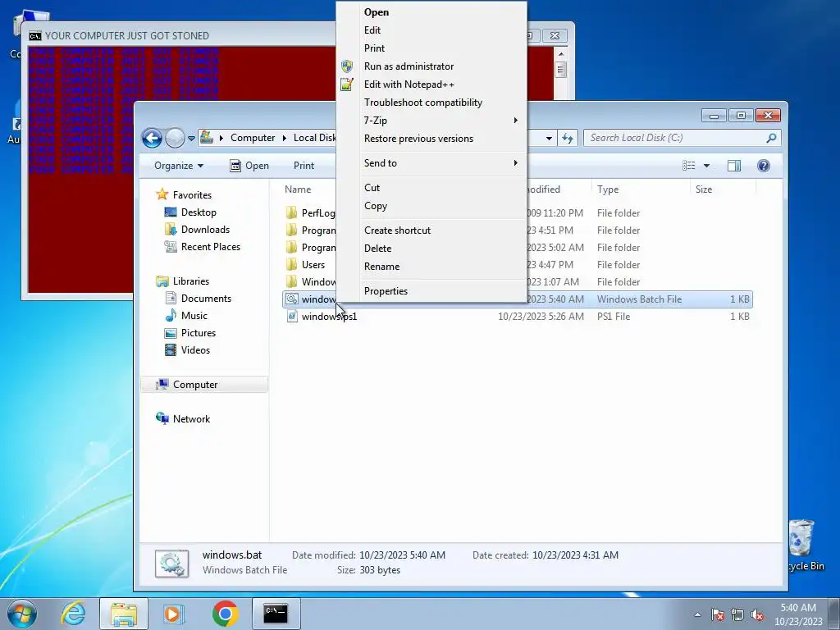Go back in Explorer navigation

(x=152, y=138)
